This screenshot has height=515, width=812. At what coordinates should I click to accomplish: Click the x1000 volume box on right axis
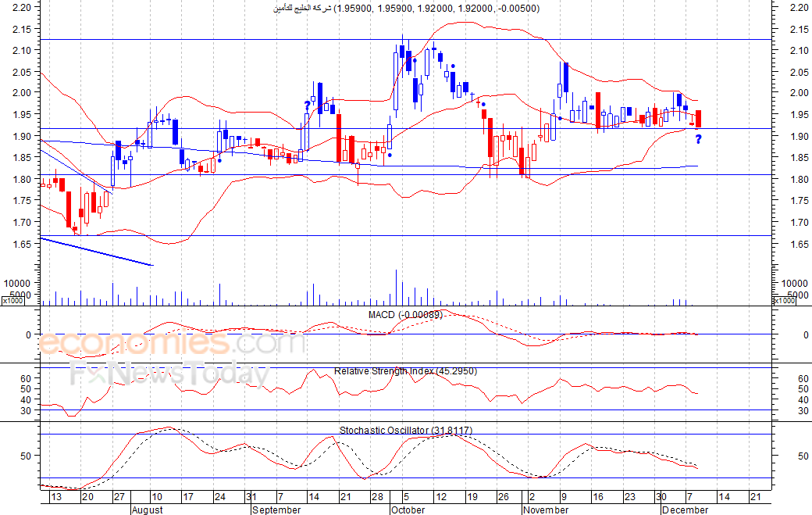pos(784,300)
